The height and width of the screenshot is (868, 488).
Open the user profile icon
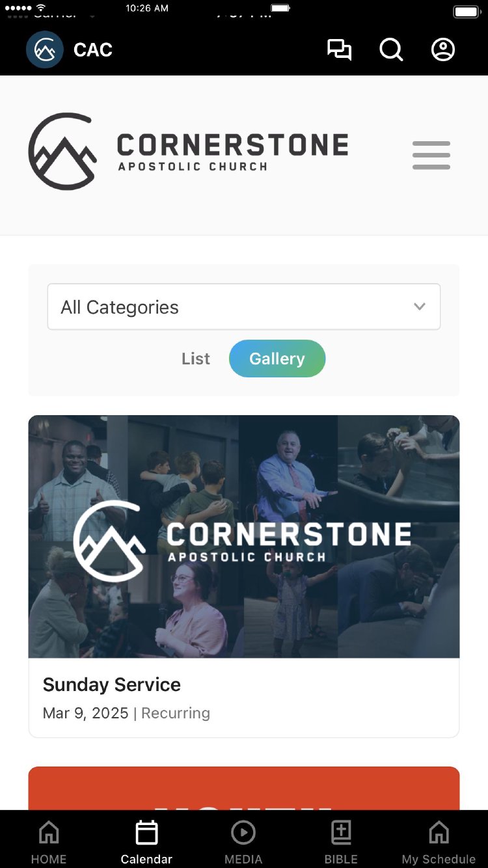(443, 49)
